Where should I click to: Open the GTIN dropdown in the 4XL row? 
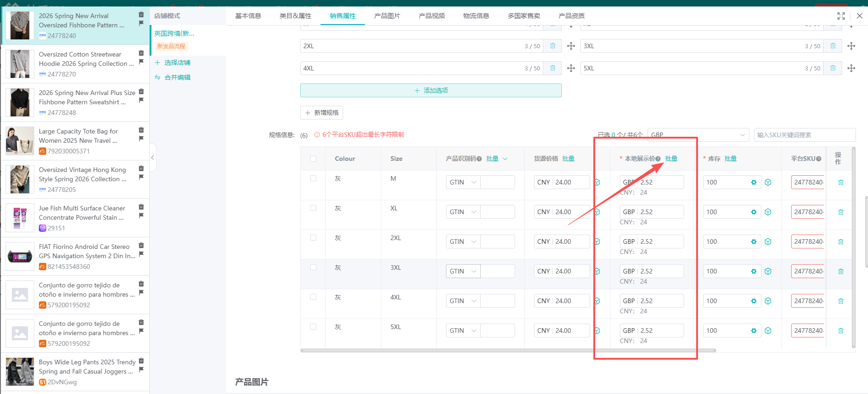click(463, 301)
